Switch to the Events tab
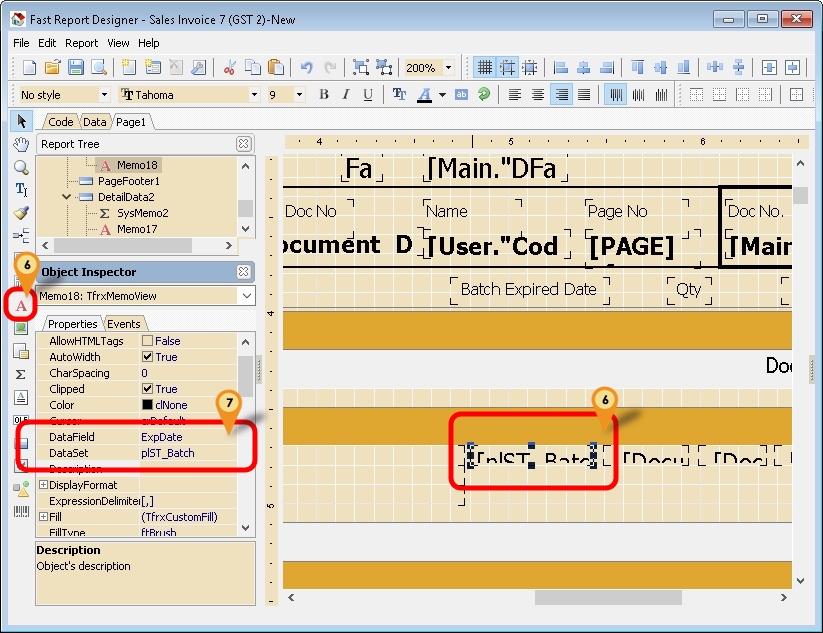823x633 pixels. tap(124, 324)
